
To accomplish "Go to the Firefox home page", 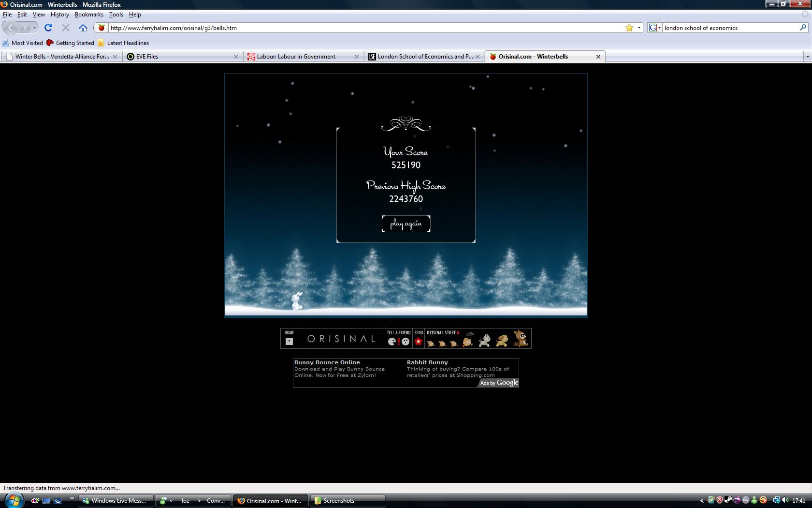I will click(x=83, y=28).
